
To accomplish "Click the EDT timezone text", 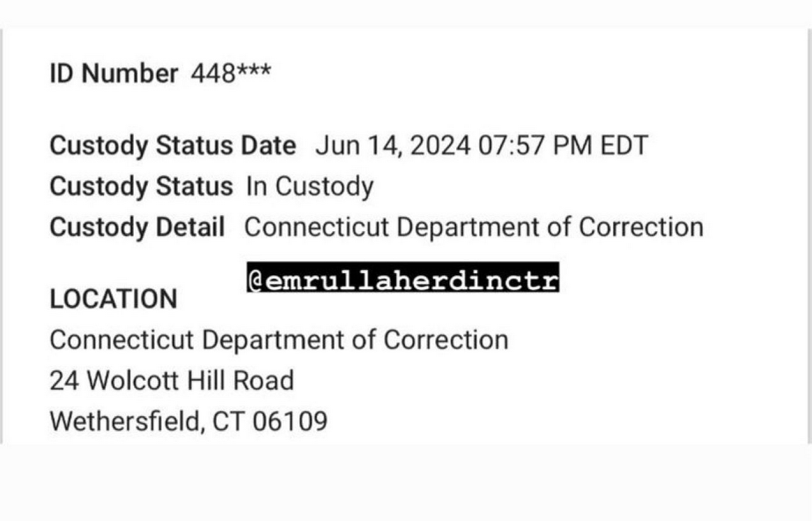I will point(623,146).
